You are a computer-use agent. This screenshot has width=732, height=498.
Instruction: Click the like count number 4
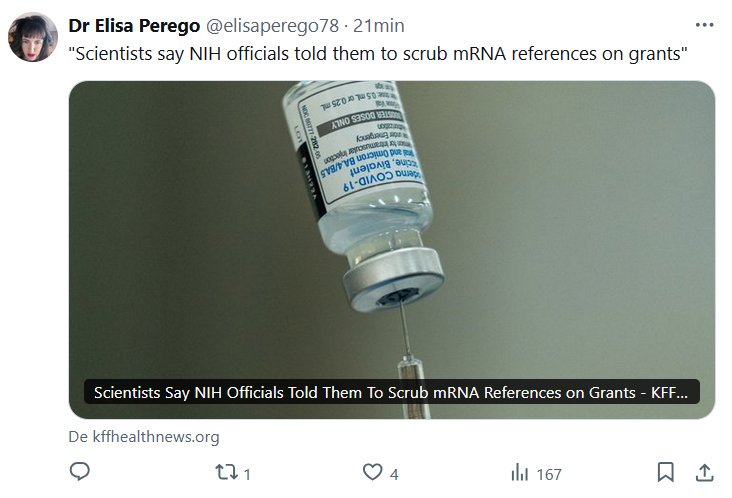395,474
